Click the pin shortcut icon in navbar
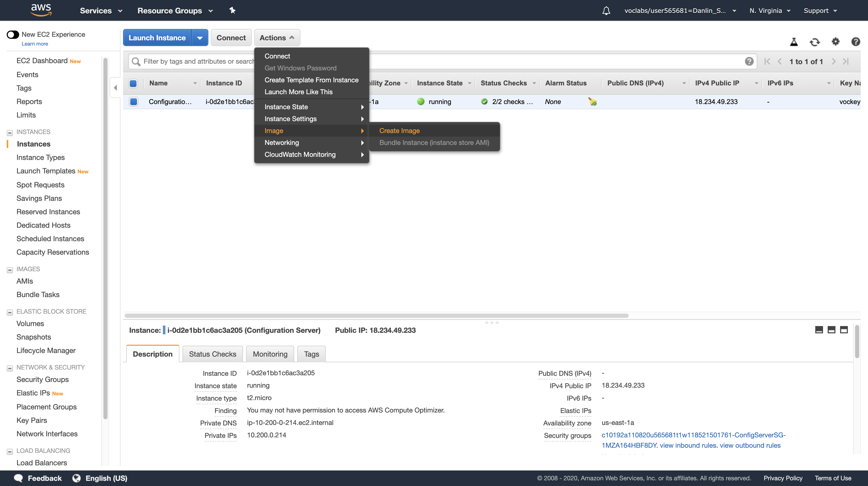Viewport: 868px width, 486px height. tap(232, 10)
